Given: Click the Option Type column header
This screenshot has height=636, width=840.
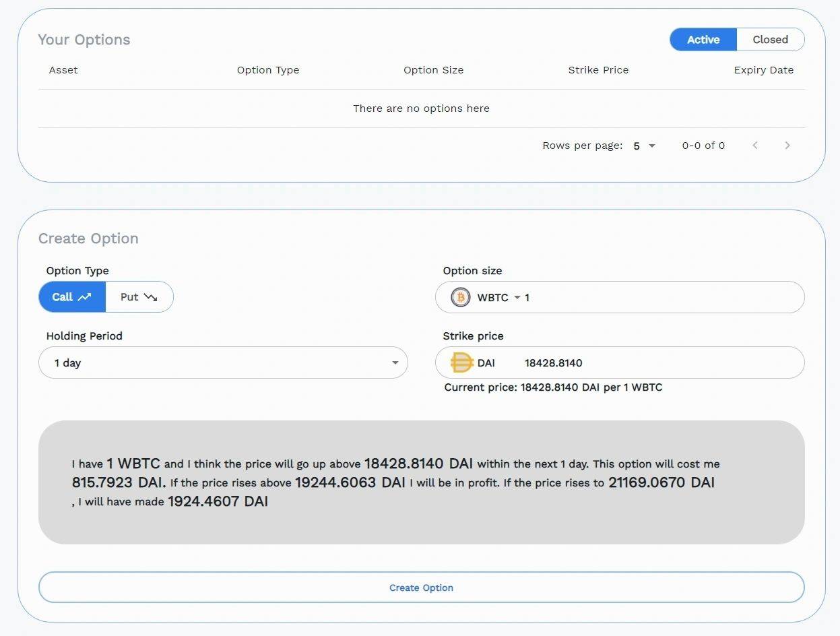Looking at the screenshot, I should click(x=268, y=70).
